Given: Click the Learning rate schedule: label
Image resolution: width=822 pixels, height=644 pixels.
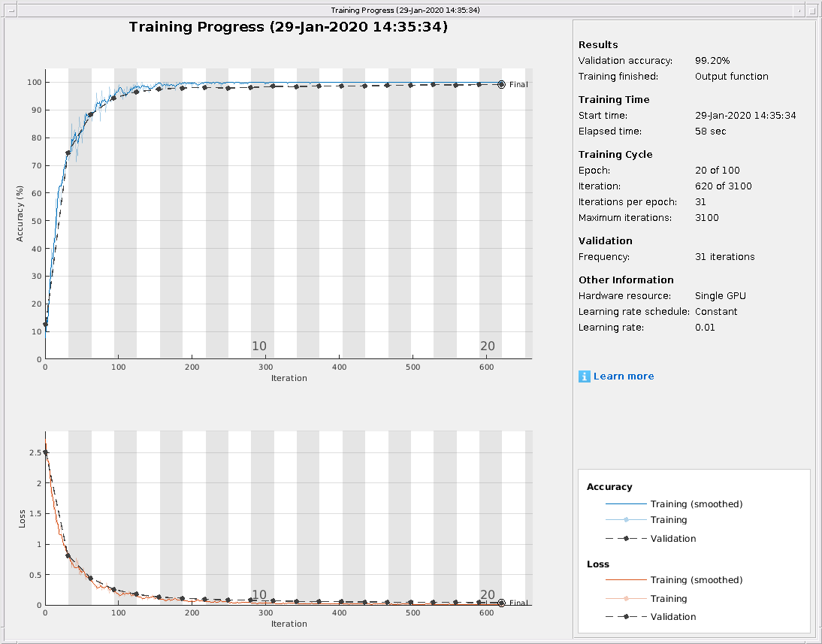Looking at the screenshot, I should pos(634,312).
